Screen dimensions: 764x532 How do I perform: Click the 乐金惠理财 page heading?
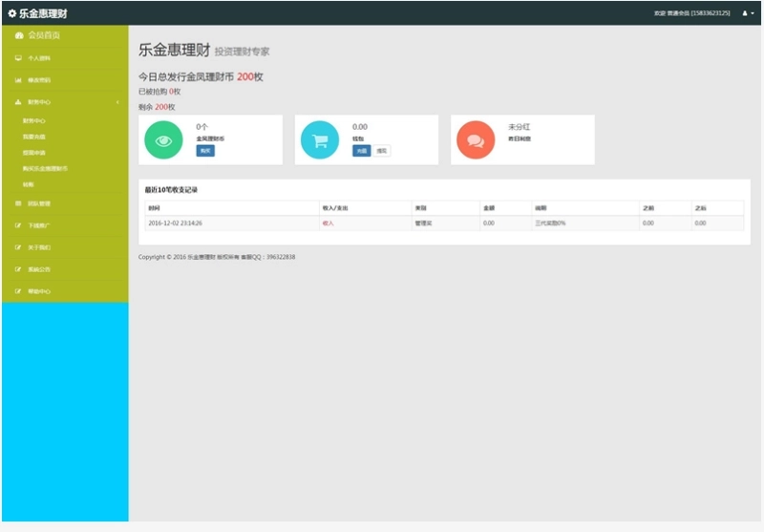175,50
